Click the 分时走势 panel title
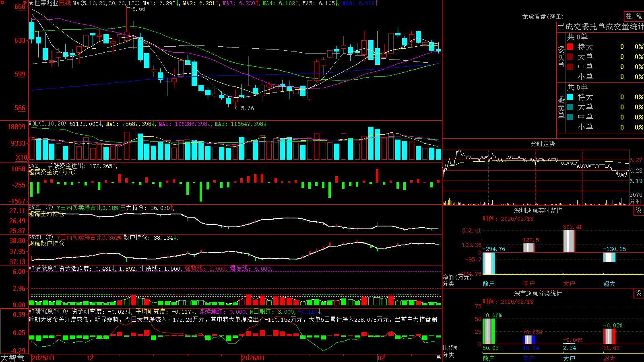Screen dimensions: 644x362 pos(543,144)
